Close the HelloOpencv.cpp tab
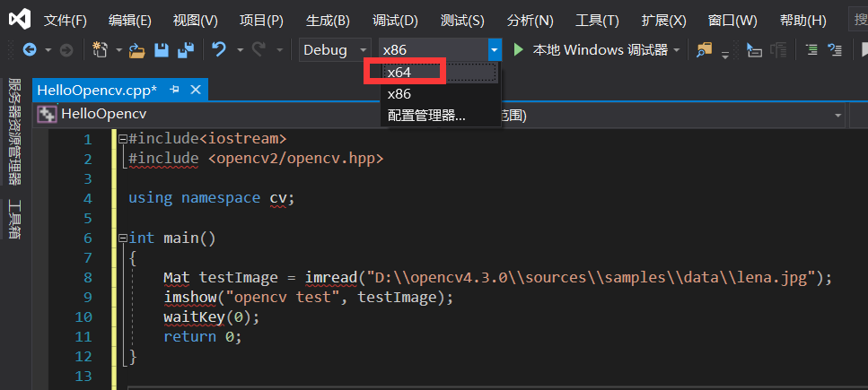Image resolution: width=868 pixels, height=390 pixels. point(195,89)
